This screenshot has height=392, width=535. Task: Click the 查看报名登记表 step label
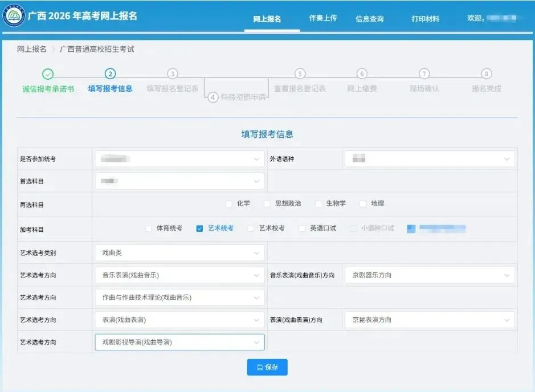(x=300, y=89)
